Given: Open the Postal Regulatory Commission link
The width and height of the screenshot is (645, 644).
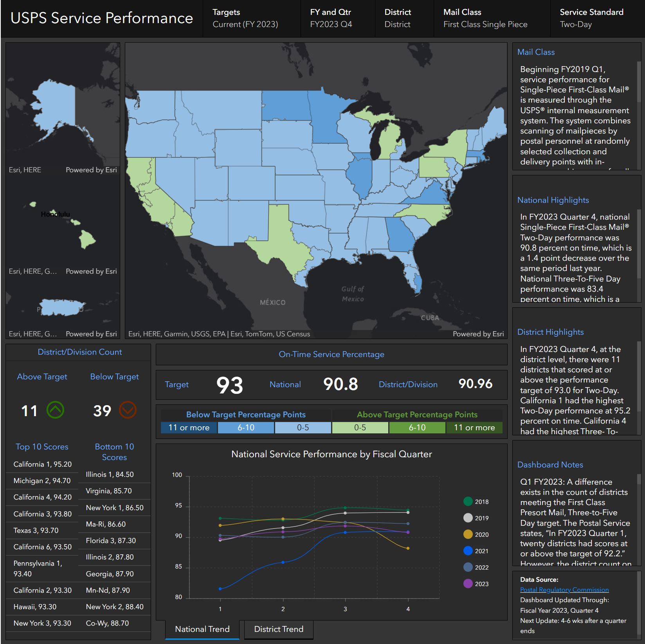Looking at the screenshot, I should point(564,590).
